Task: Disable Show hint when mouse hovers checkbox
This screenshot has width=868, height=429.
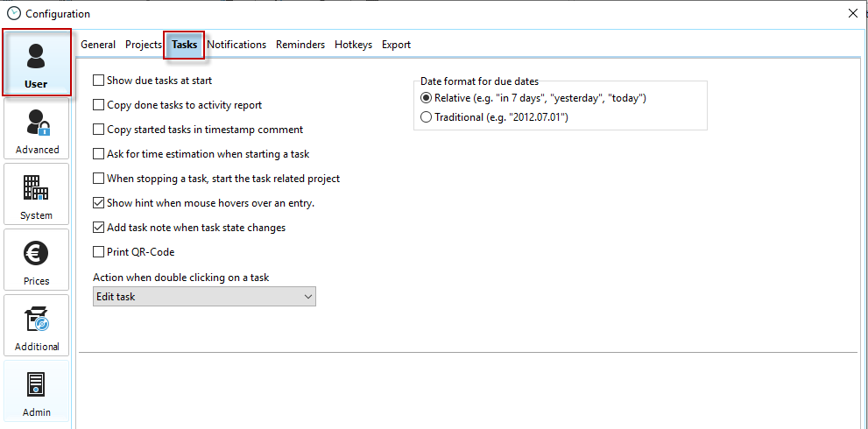Action: (x=99, y=203)
